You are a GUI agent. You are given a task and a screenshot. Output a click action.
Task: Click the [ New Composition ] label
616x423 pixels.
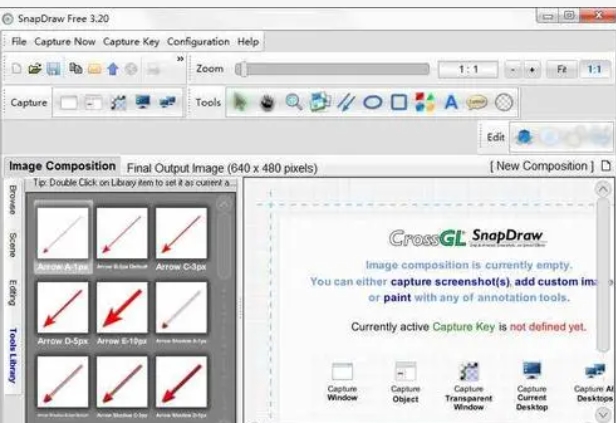pos(542,166)
